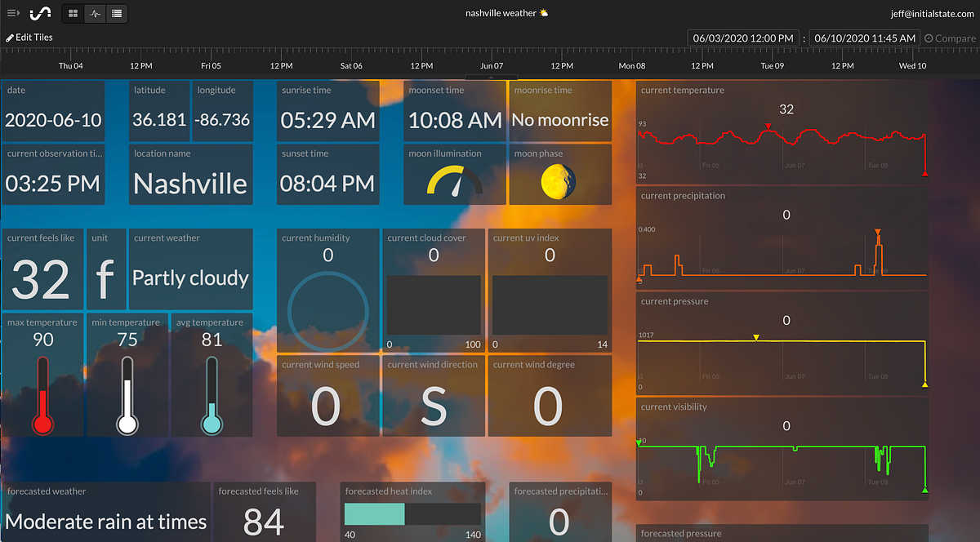Open the start date selector showing 06/03/2020
The image size is (980, 542).
click(x=742, y=38)
